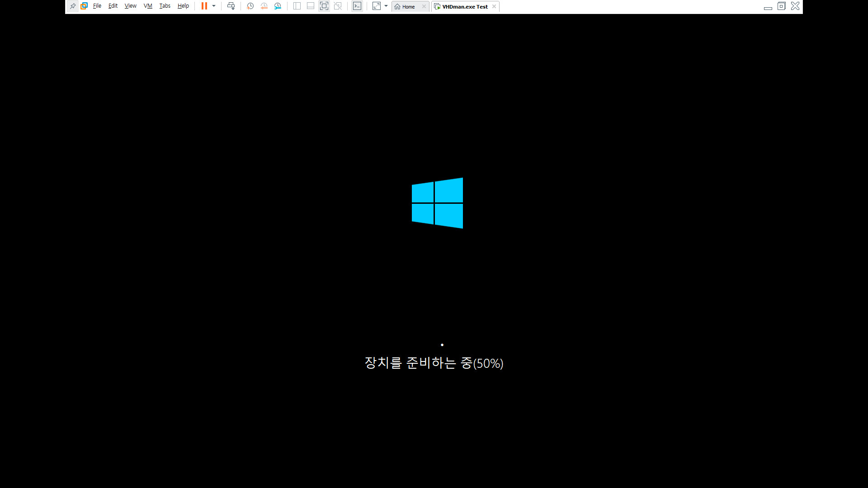
Task: Click the Unity mode icon
Action: point(338,6)
